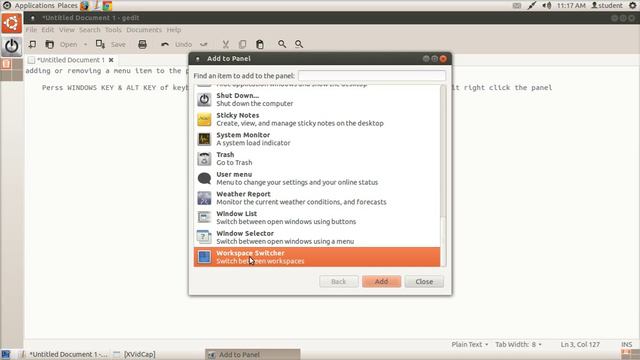Image resolution: width=640 pixels, height=360 pixels.
Task: Click the gedit Open file toolbar icon
Action: pos(49,44)
